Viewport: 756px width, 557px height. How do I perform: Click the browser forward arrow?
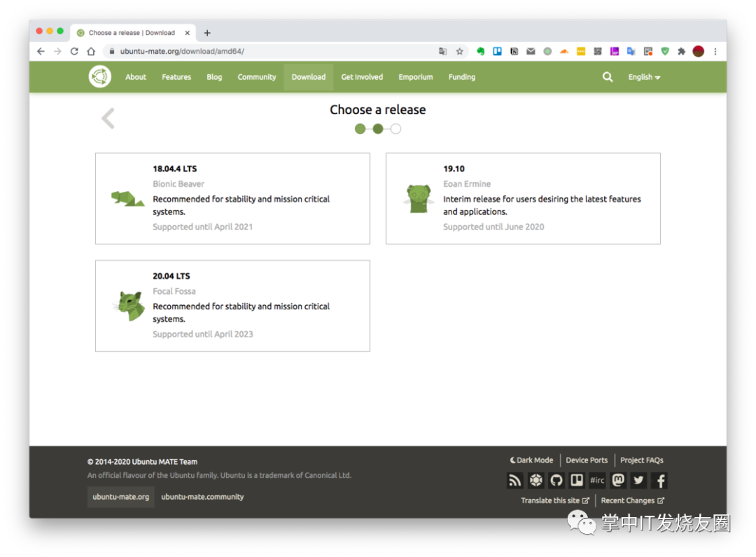pyautogui.click(x=57, y=51)
